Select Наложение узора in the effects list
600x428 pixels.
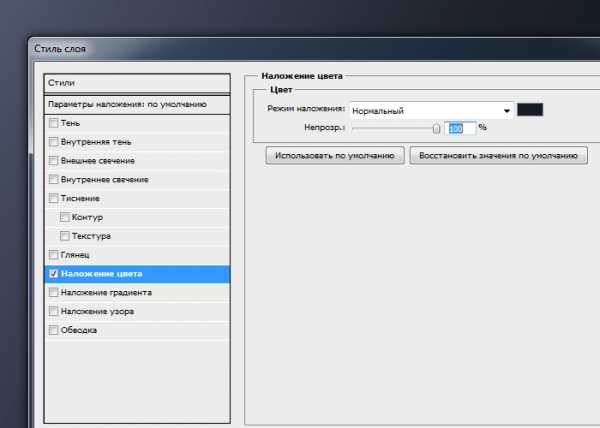click(97, 312)
